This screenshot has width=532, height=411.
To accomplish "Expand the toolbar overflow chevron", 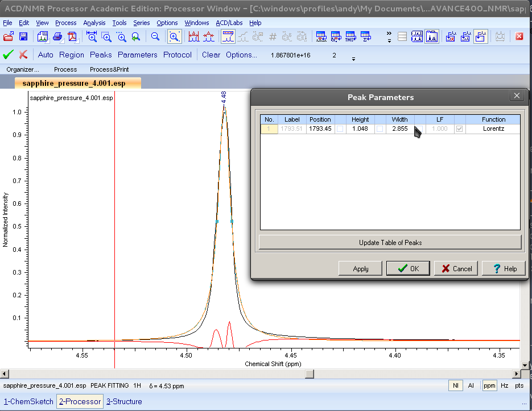I will 389,36.
